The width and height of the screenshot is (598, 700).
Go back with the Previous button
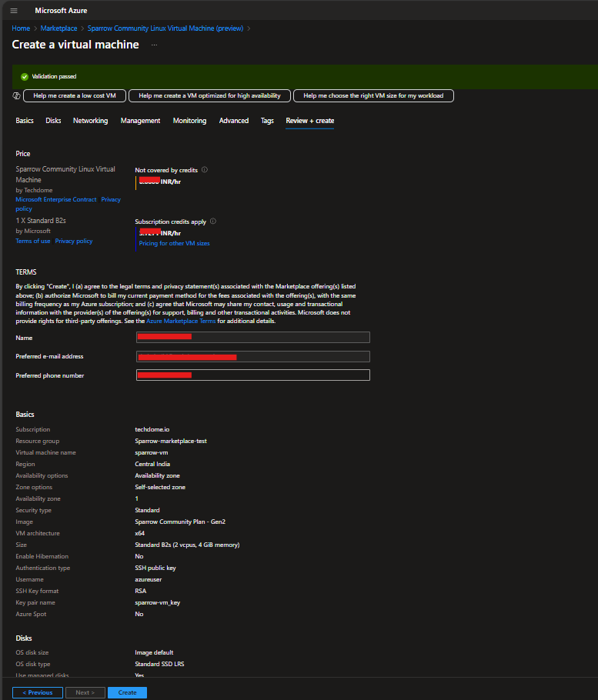tap(37, 692)
